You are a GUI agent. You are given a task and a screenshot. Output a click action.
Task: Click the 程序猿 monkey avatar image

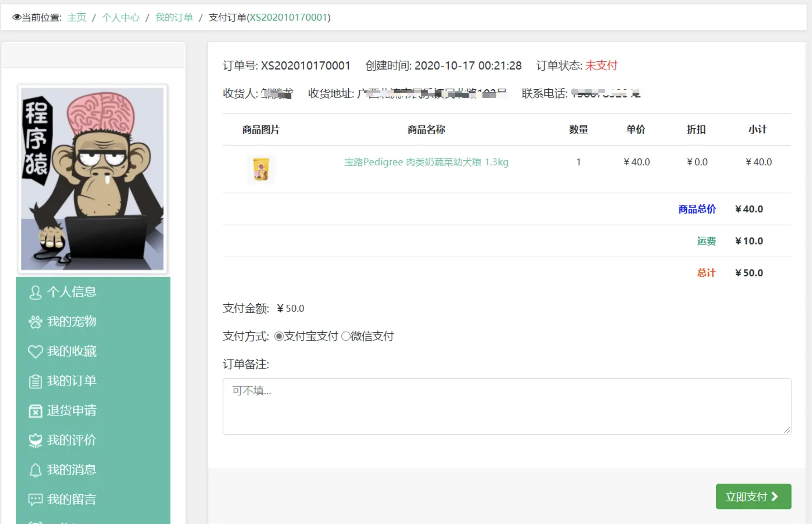(92, 179)
